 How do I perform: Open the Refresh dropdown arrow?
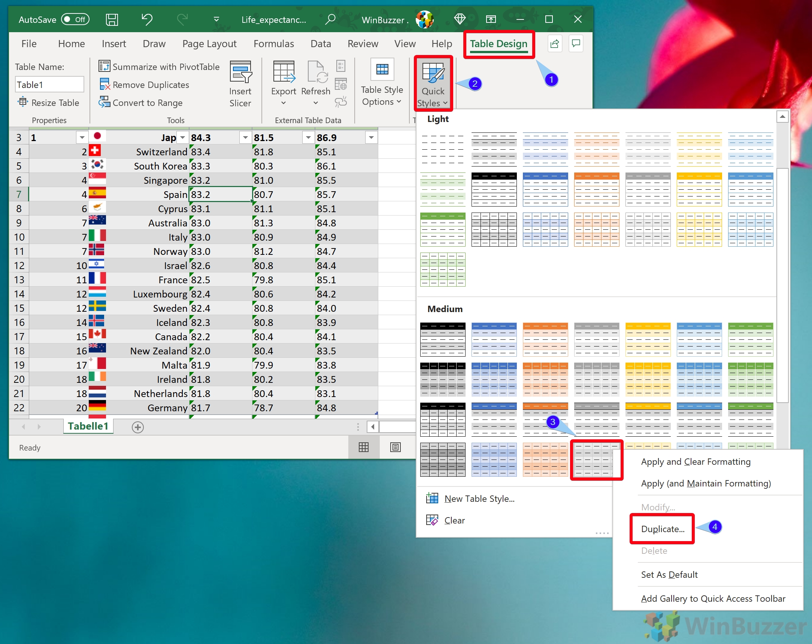pos(316,103)
